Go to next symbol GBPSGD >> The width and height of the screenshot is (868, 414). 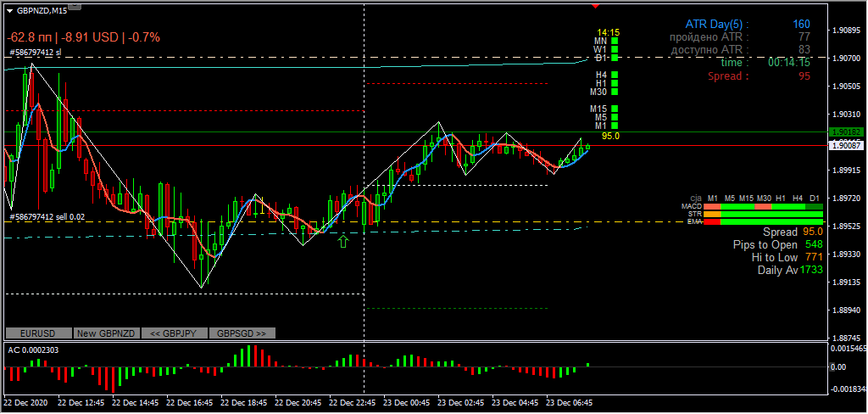(242, 333)
